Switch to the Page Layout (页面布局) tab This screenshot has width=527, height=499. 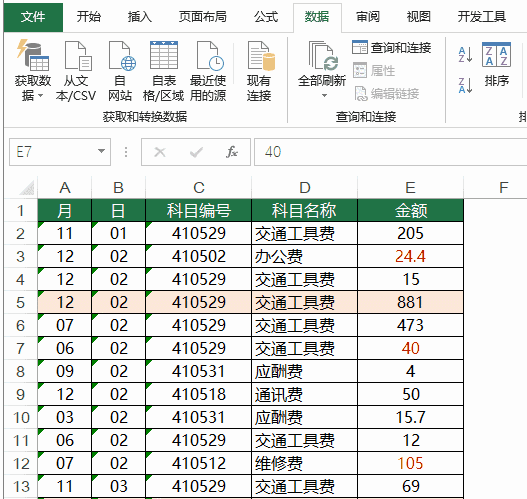tap(202, 17)
